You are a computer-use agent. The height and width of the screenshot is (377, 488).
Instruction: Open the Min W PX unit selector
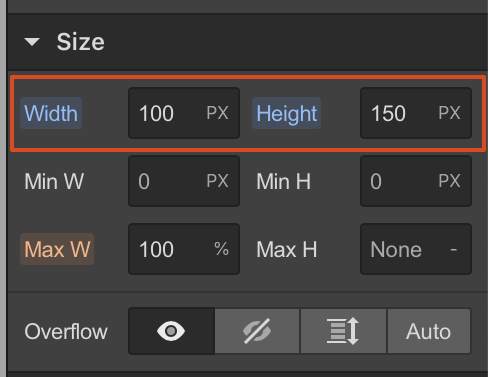[x=217, y=181]
